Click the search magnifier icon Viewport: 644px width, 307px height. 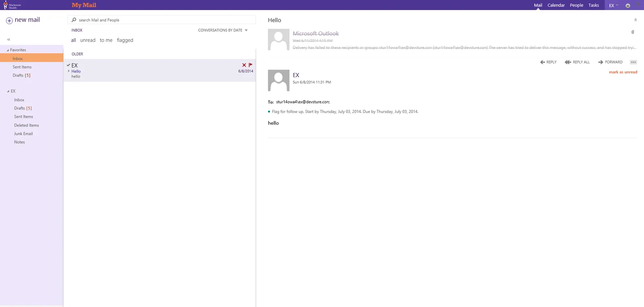[x=74, y=20]
